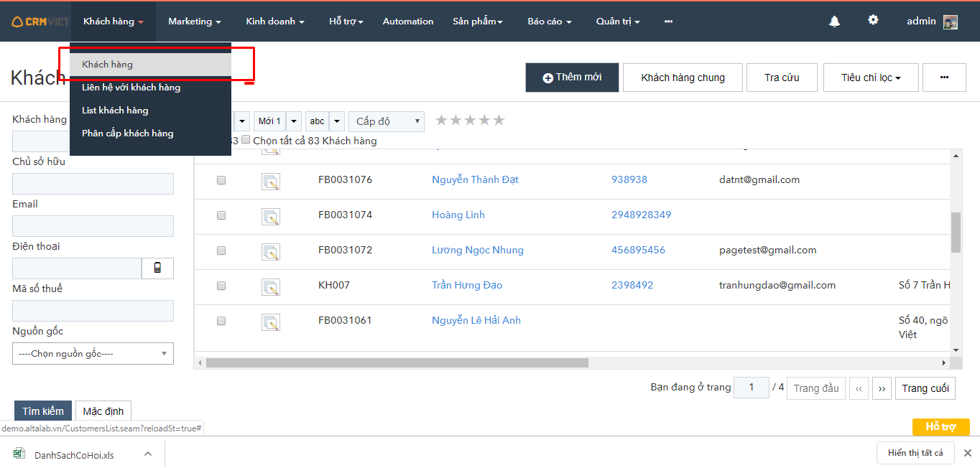
Task: Click the page number input box
Action: 752,388
